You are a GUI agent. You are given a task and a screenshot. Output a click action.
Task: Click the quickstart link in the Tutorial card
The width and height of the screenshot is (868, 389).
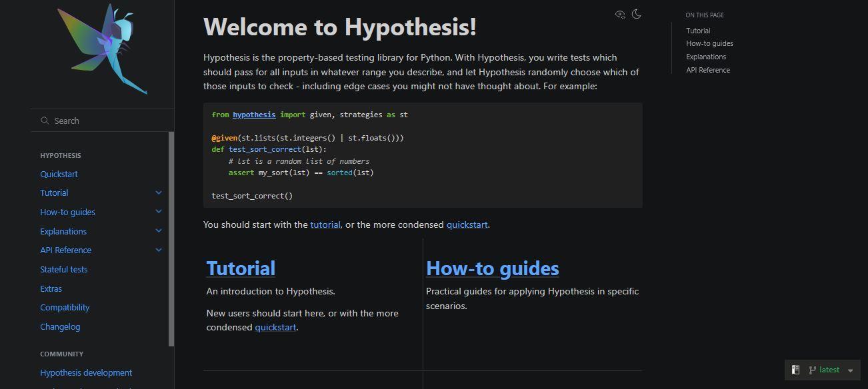[275, 327]
